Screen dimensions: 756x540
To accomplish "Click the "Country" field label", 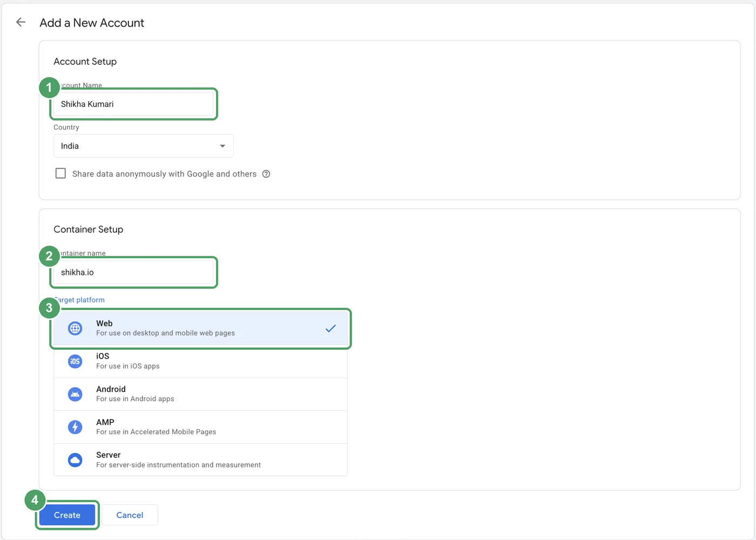I will coord(66,127).
